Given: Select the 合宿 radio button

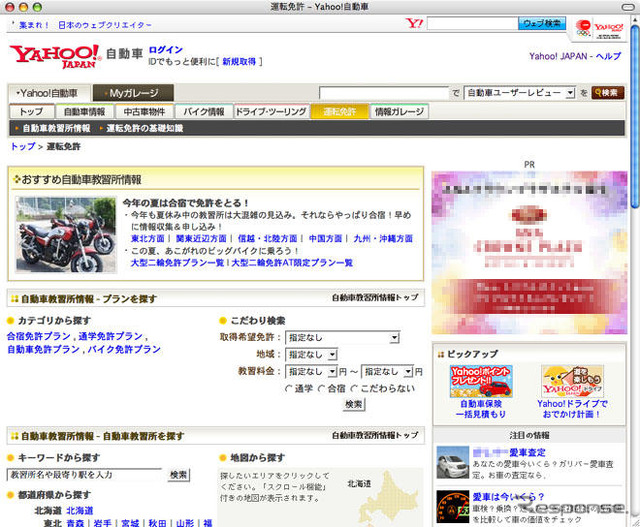Looking at the screenshot, I should point(322,389).
